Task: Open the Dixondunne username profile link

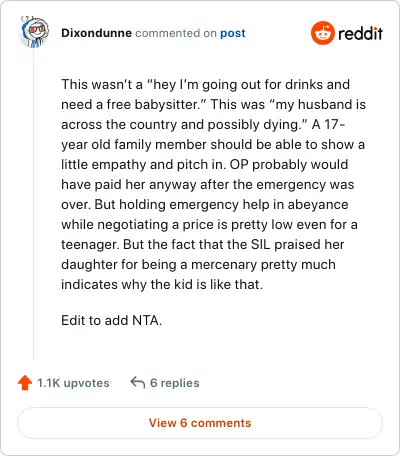Action: pyautogui.click(x=97, y=33)
